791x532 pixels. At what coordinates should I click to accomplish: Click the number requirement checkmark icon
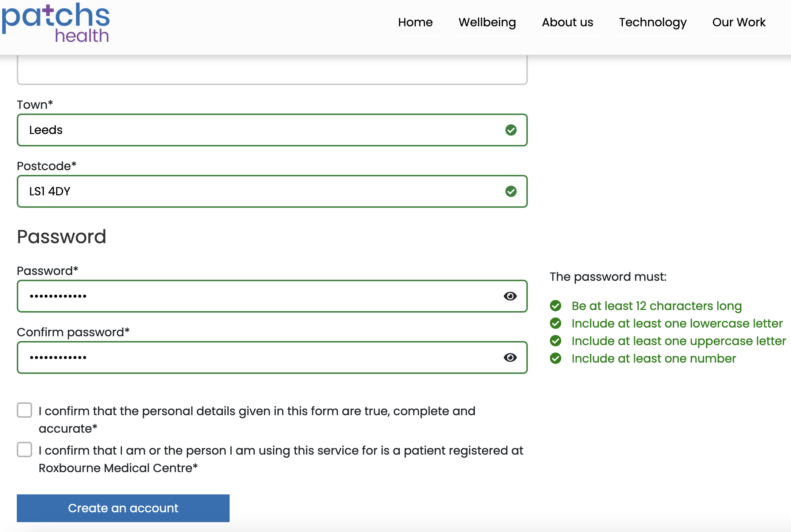click(556, 358)
